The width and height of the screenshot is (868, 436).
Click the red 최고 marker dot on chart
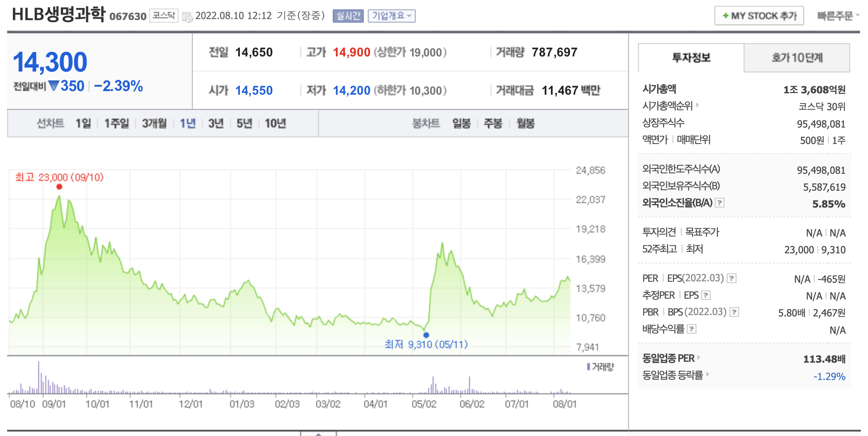(59, 187)
